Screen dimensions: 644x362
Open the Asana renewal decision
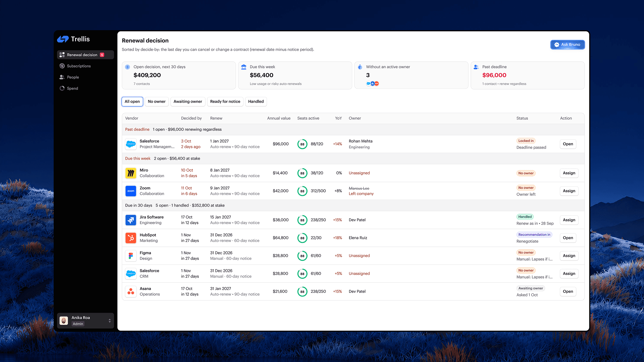[568, 292]
